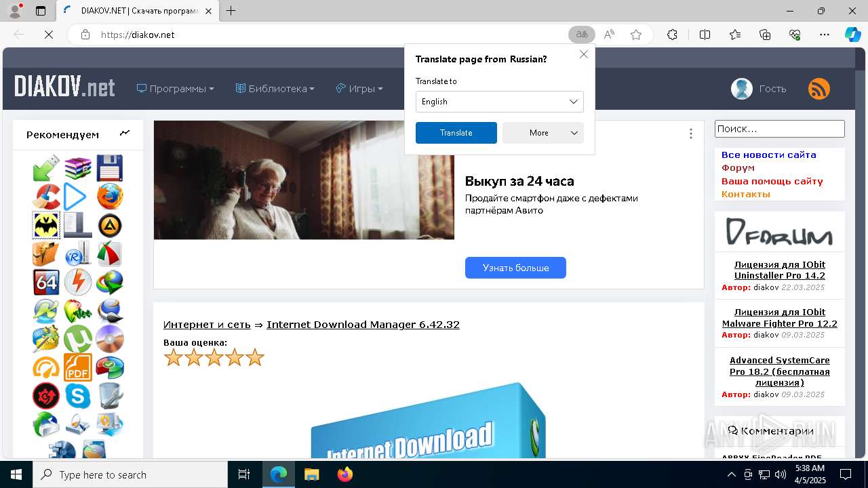This screenshot has width=868, height=488.
Task: Open the ad's three-dot options menu
Action: (x=691, y=134)
